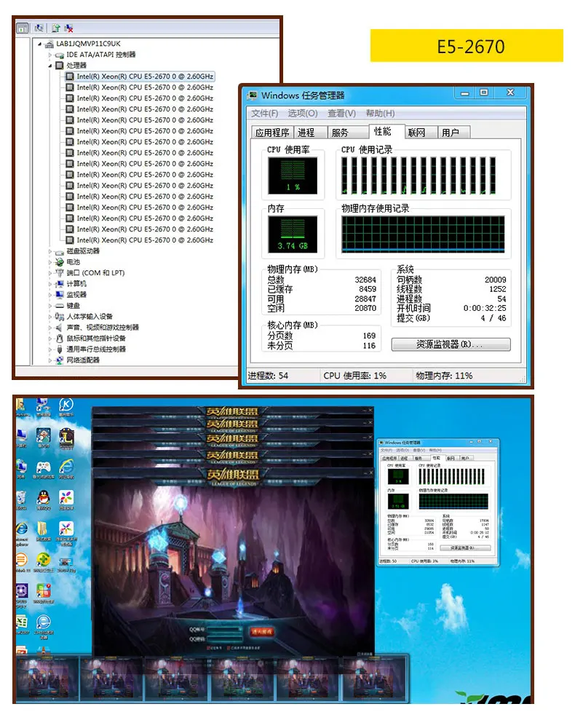The image size is (575, 728).
Task: Click the update driver software toolbar icon
Action: 56,28
